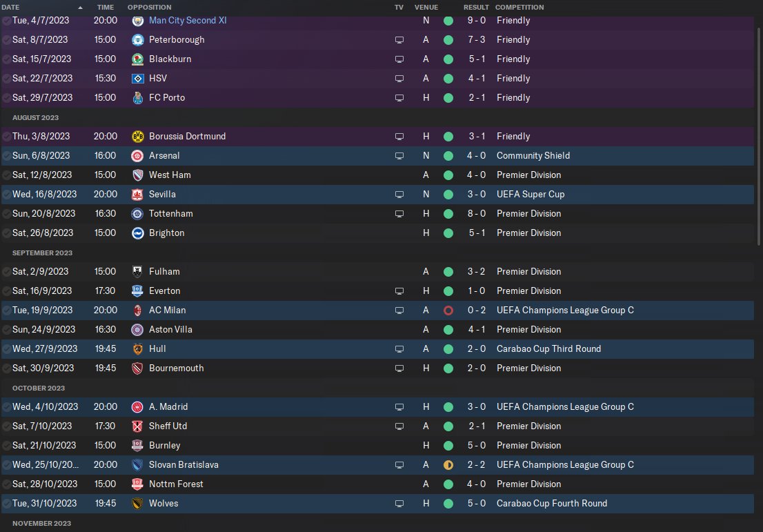This screenshot has width=763, height=532.
Task: Toggle the checkmark on the Sevilla fixture row
Action: [6, 194]
